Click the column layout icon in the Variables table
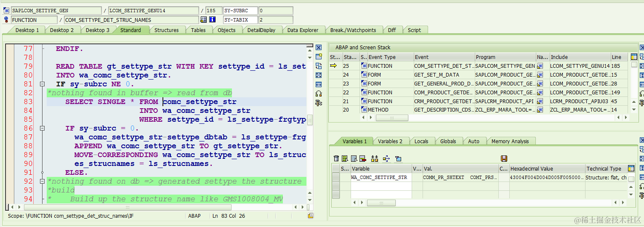 tap(631, 168)
